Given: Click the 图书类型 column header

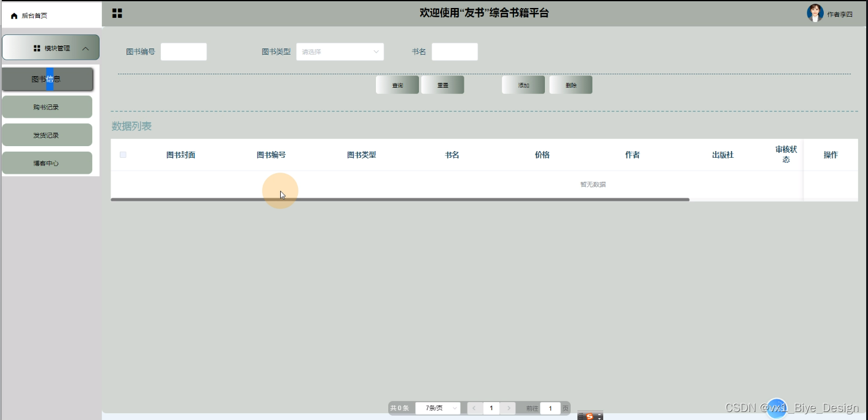Looking at the screenshot, I should [361, 155].
